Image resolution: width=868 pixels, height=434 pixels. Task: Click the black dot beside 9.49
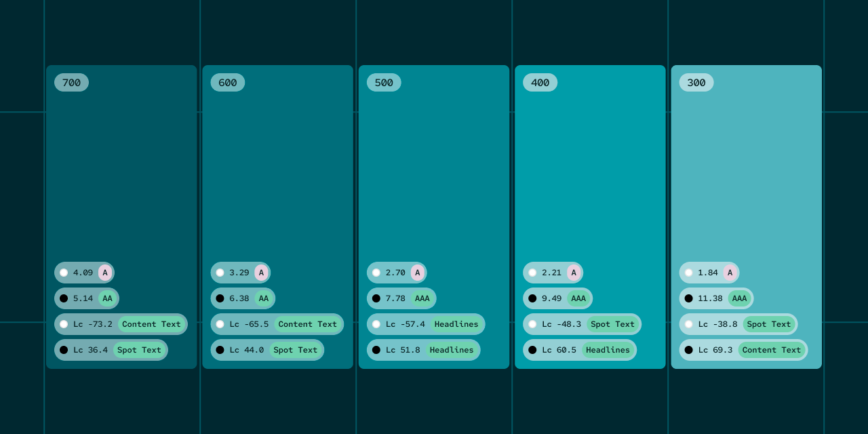[532, 298]
